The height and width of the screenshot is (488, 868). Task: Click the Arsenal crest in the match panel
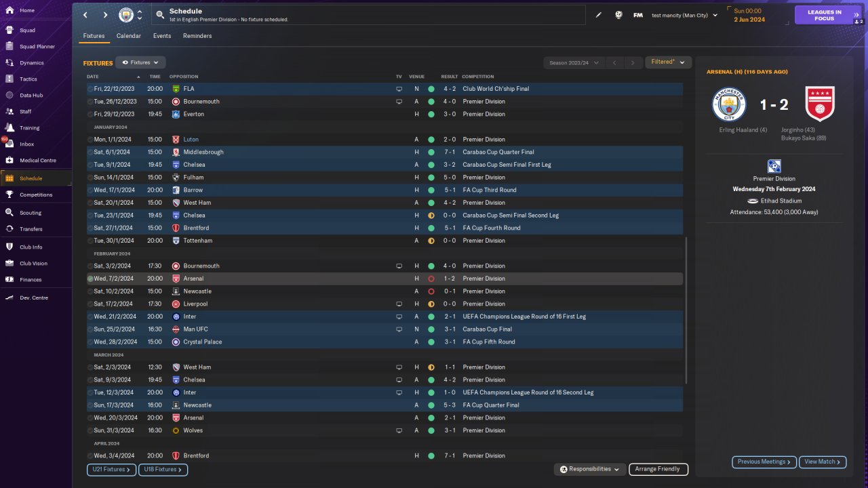pos(819,104)
